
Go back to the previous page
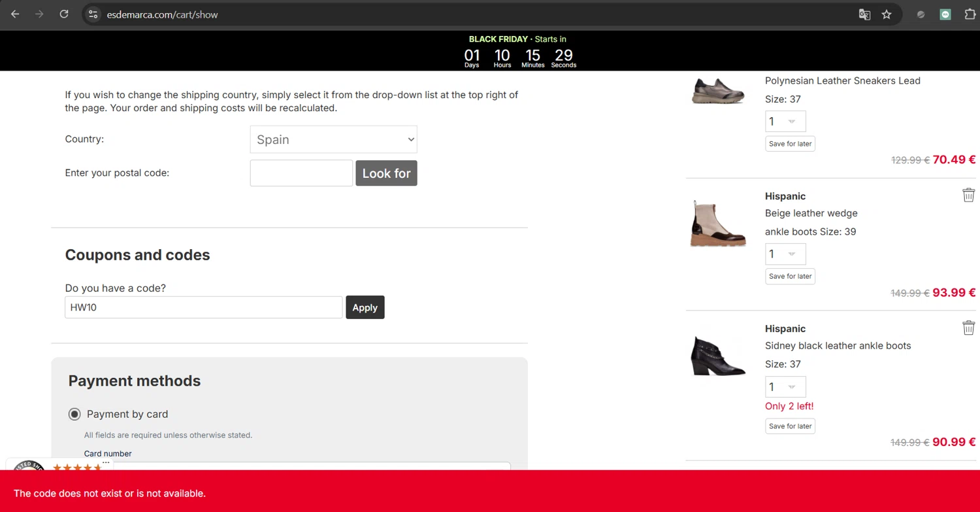[x=15, y=14]
